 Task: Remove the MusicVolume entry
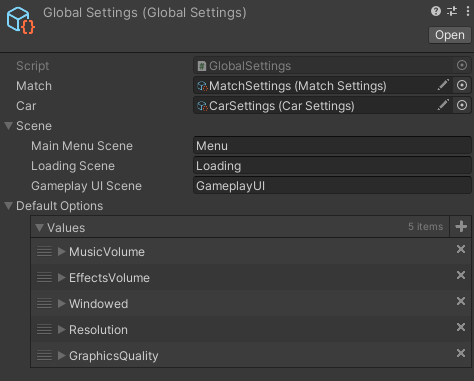click(x=461, y=249)
